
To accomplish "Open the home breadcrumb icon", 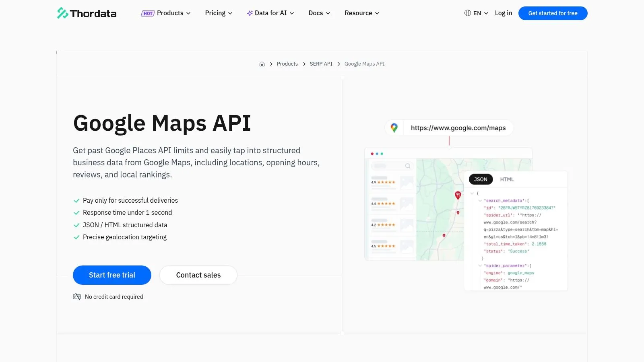I will coord(262,64).
